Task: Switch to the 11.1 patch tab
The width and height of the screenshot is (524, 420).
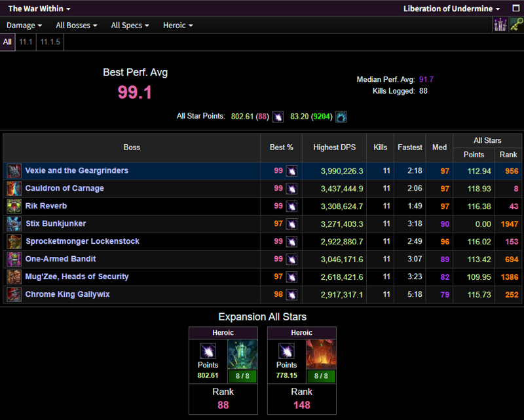Action: pyautogui.click(x=26, y=42)
